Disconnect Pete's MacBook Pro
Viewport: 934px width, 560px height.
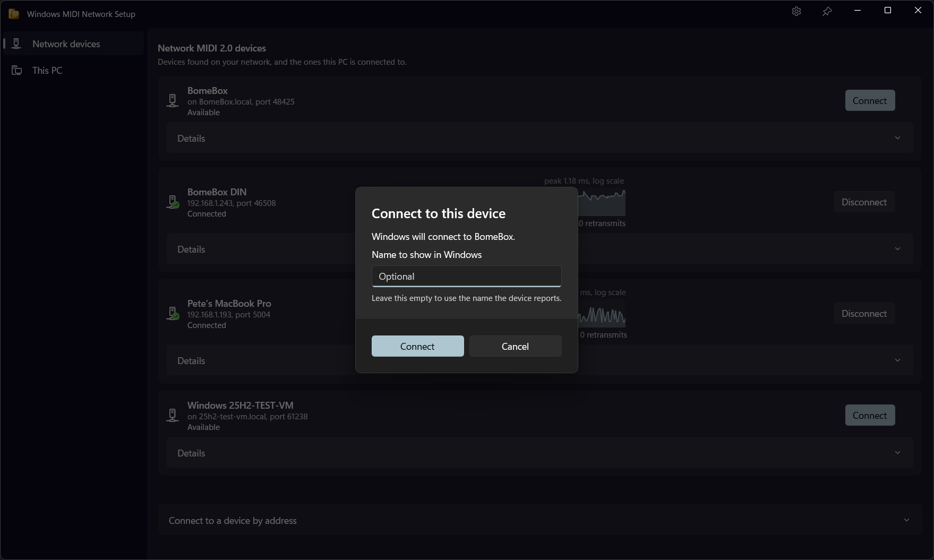pos(864,313)
